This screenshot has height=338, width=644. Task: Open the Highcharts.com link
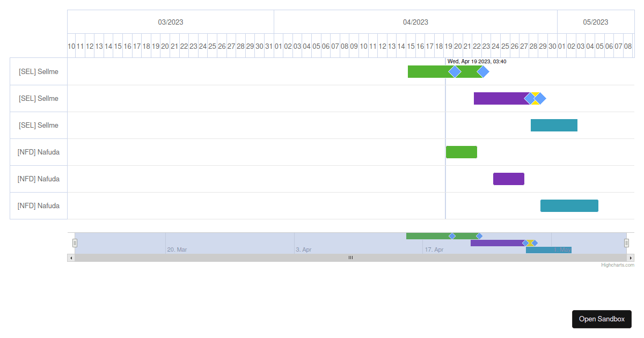[x=618, y=264]
